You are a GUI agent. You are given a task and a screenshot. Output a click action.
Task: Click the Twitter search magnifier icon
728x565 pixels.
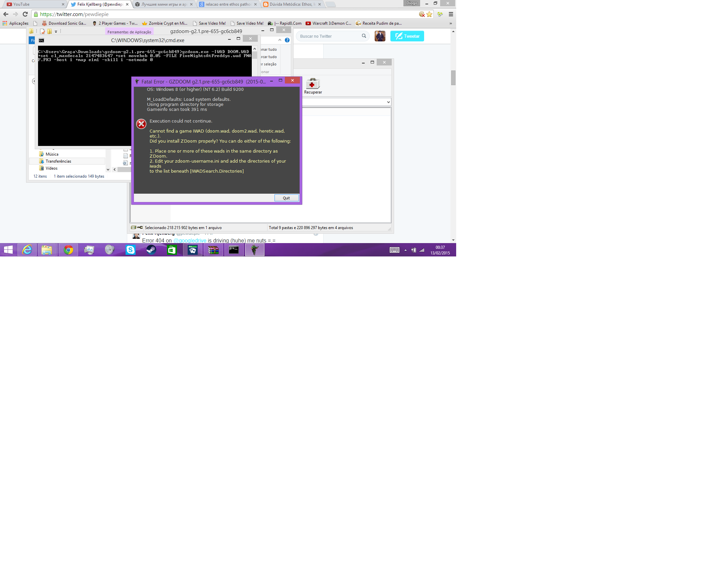(364, 36)
